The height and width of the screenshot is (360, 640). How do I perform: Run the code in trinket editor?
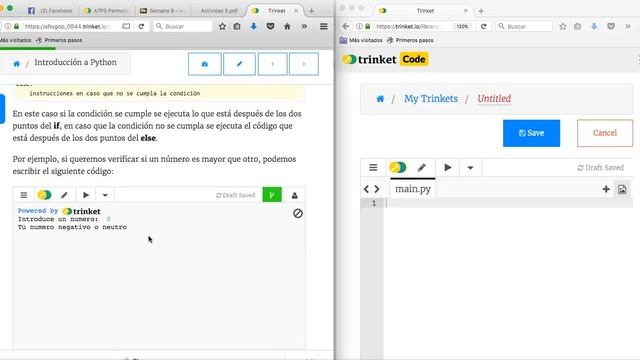pos(448,168)
